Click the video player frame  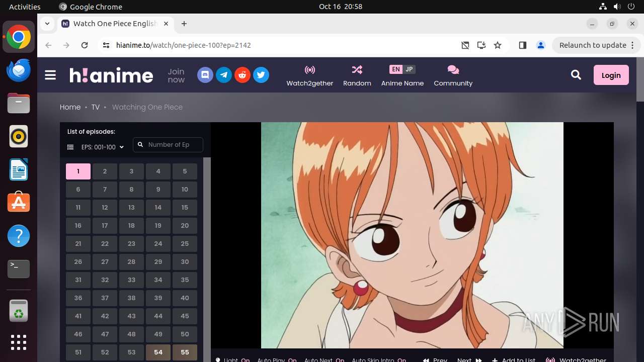point(412,235)
